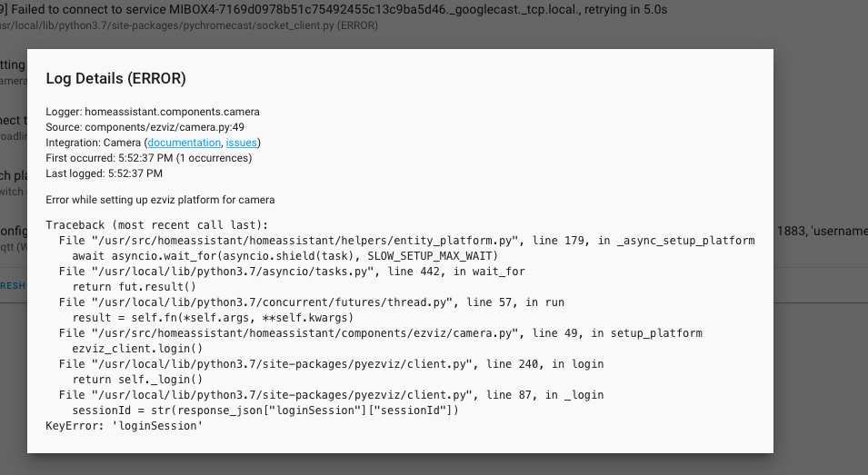Click the ezviz platform setup error message

tap(160, 200)
